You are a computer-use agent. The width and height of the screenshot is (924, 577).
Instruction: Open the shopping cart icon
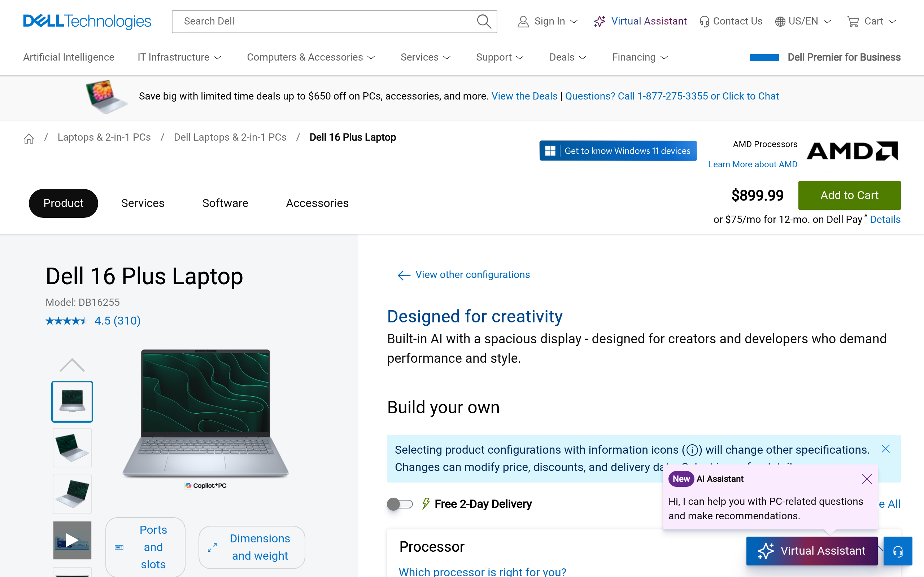853,21
